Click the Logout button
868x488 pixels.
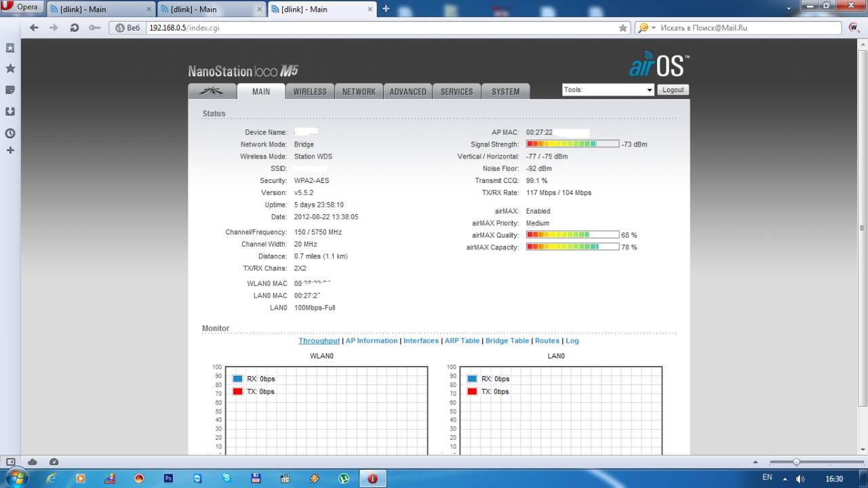[x=673, y=89]
